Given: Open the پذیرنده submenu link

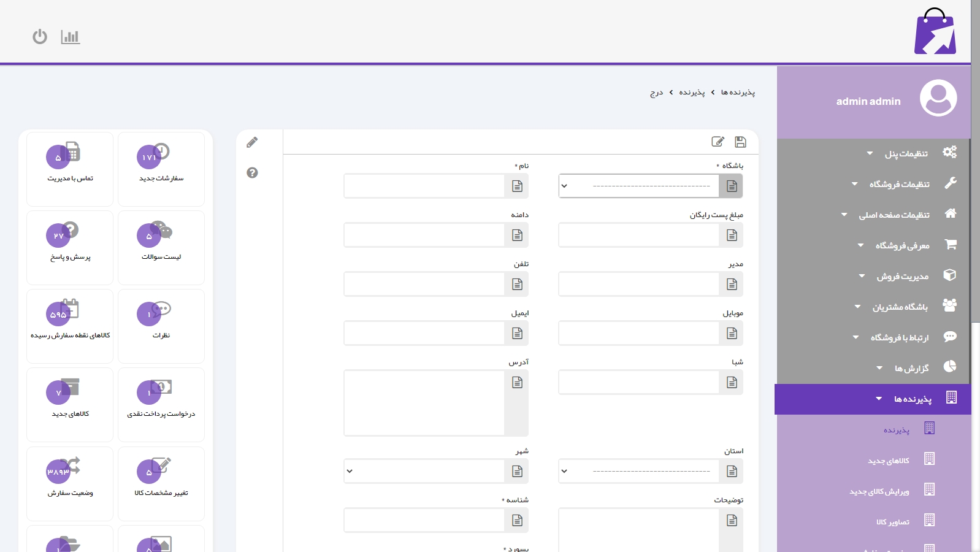Looking at the screenshot, I should 896,430.
